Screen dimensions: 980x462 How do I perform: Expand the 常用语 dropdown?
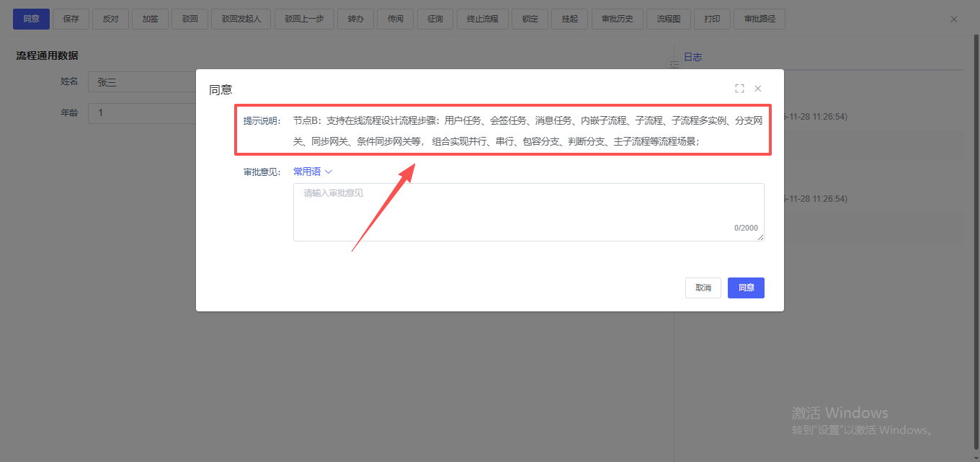[307, 172]
